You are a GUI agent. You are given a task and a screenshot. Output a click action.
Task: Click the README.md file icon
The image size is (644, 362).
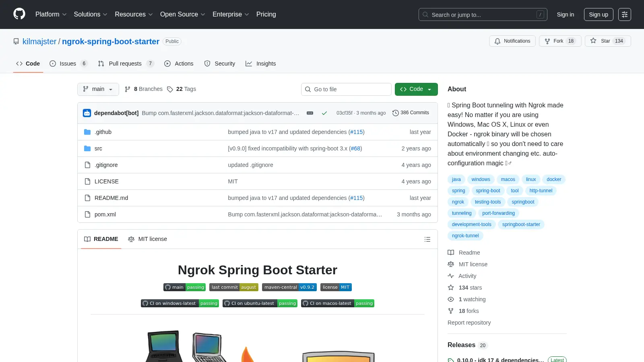point(87,198)
